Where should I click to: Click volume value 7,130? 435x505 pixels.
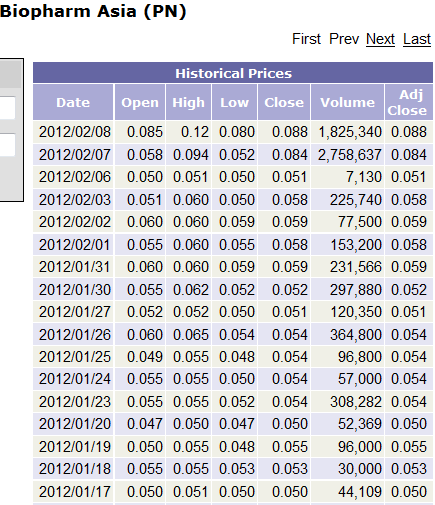pos(364,177)
